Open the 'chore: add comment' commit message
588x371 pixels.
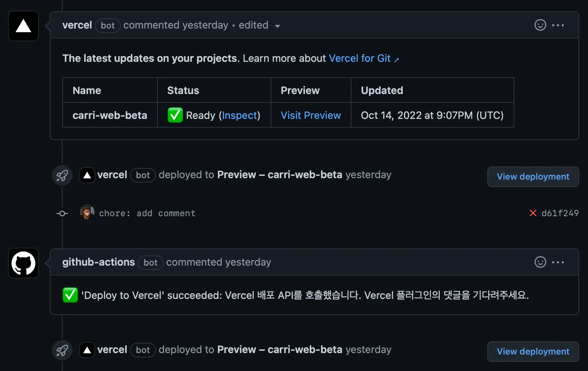147,213
